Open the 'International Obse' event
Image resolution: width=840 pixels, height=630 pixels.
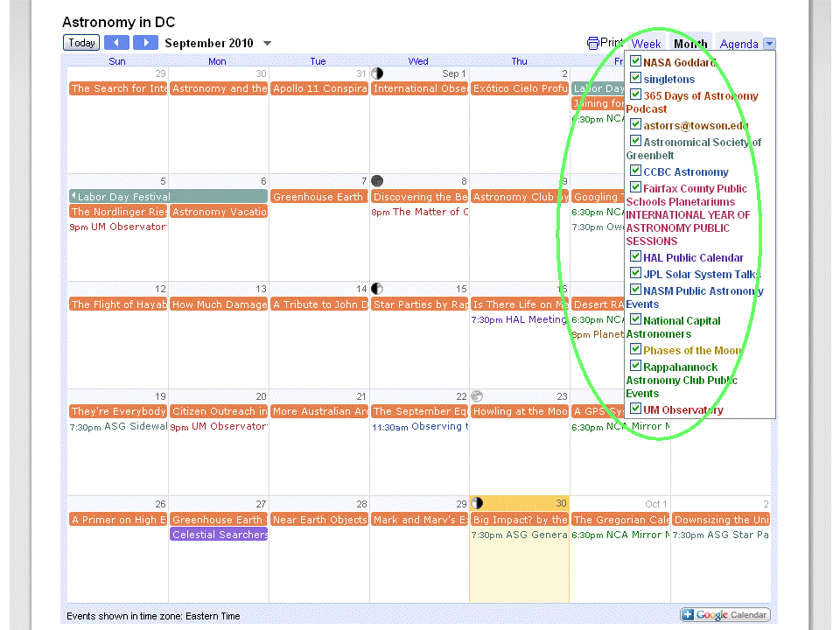(x=420, y=88)
